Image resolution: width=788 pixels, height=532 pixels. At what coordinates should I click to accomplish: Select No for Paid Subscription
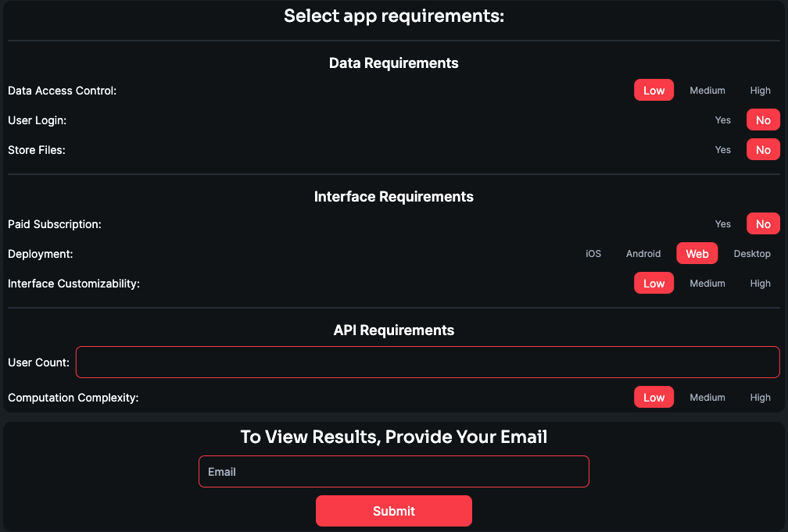(x=762, y=223)
